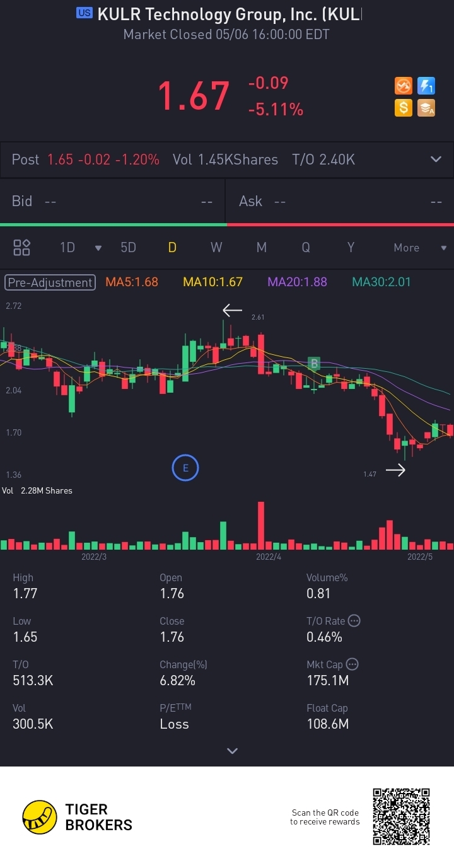
Task: Tap the yellow dollar sign badge icon
Action: [x=404, y=108]
